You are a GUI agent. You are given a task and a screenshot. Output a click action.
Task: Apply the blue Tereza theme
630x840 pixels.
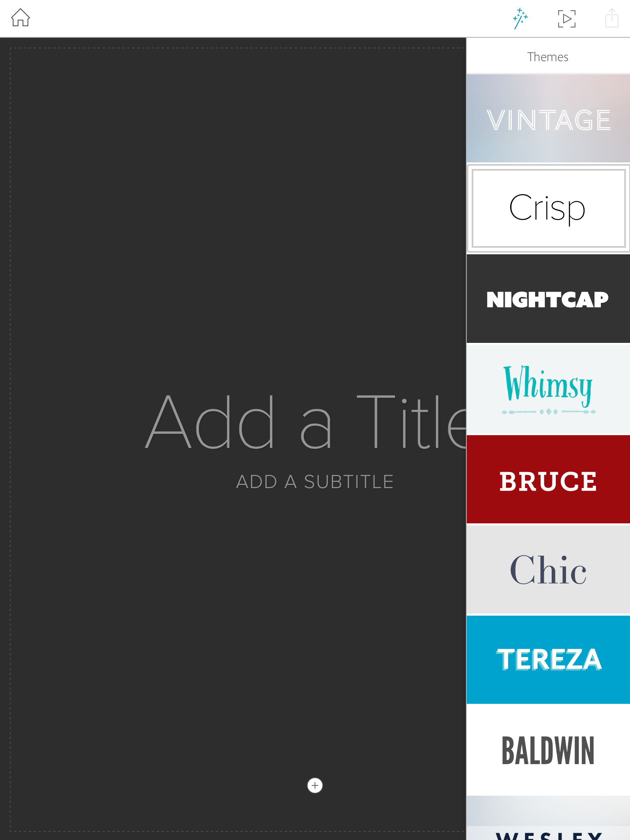[x=548, y=660]
